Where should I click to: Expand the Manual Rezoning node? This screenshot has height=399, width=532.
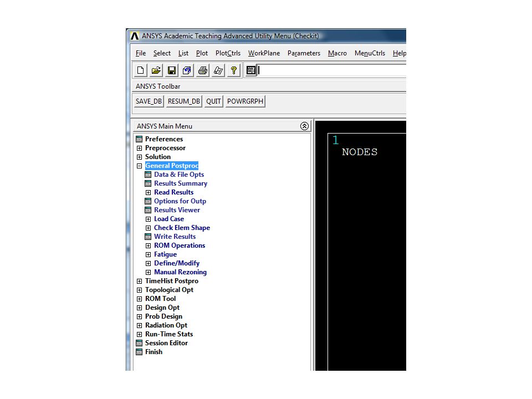[149, 272]
